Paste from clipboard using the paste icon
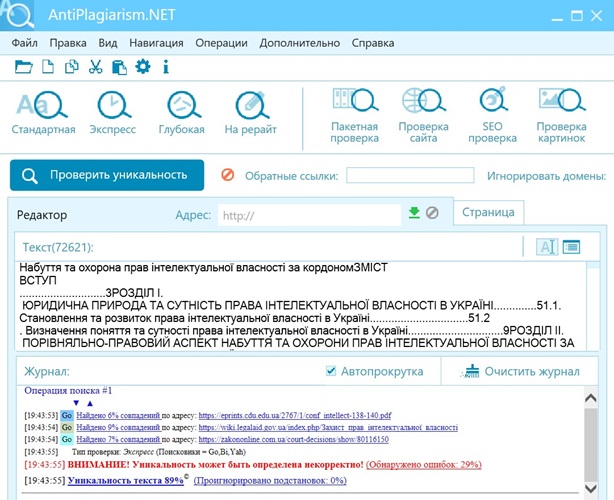This screenshot has height=500, width=614. pyautogui.click(x=119, y=67)
